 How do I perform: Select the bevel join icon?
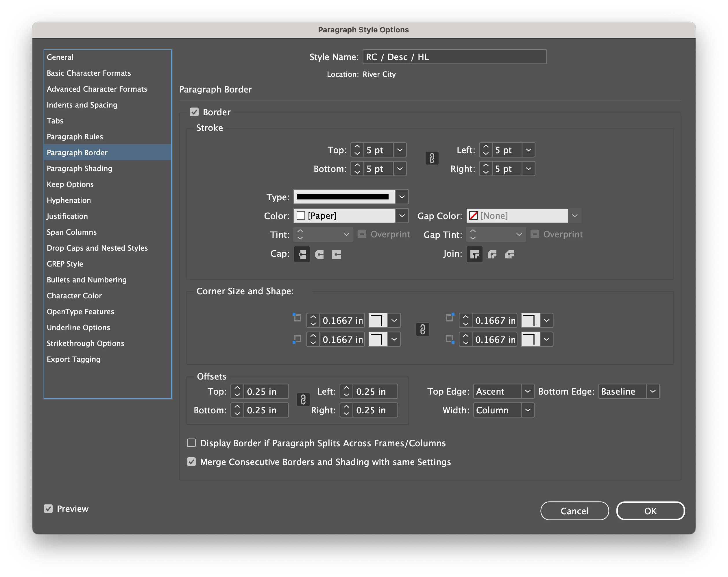509,254
